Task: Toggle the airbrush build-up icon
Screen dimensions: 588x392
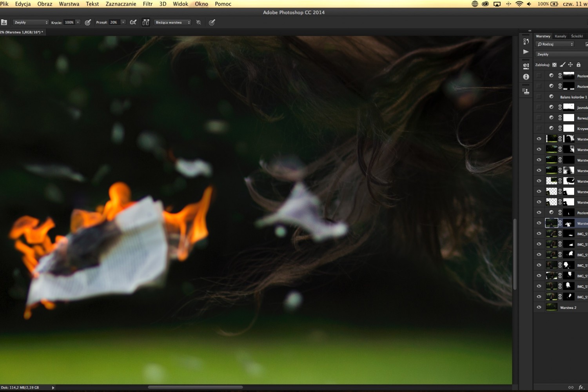Action: pos(133,22)
